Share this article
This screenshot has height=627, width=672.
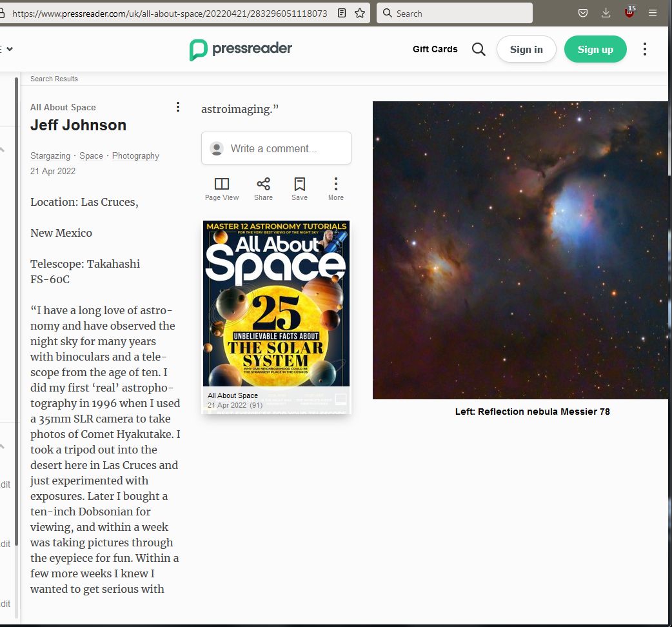[x=263, y=189]
